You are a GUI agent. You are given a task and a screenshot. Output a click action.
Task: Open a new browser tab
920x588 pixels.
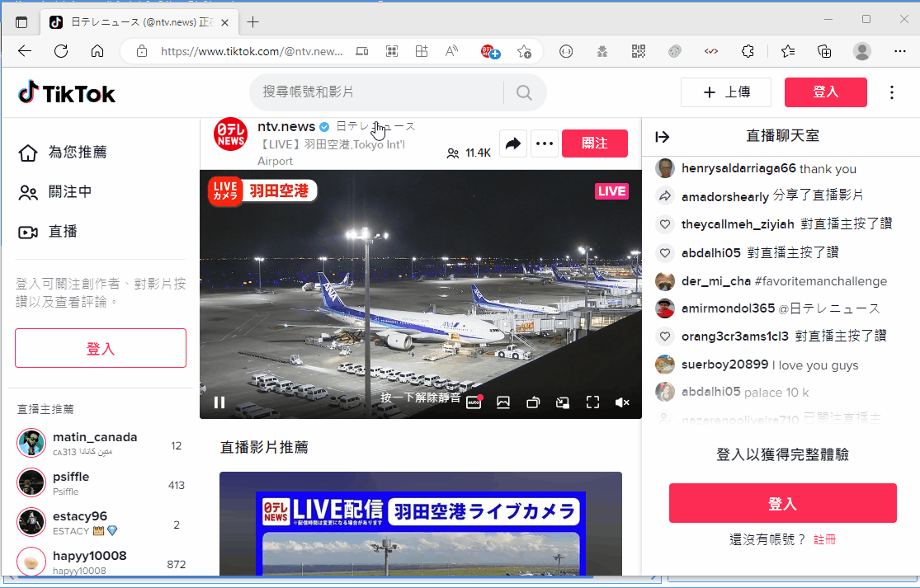coord(252,22)
